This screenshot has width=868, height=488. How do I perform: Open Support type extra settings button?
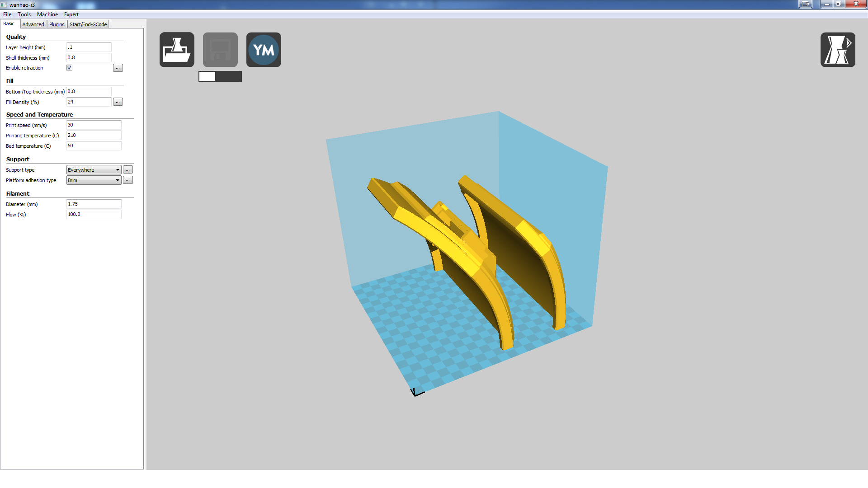pyautogui.click(x=128, y=170)
